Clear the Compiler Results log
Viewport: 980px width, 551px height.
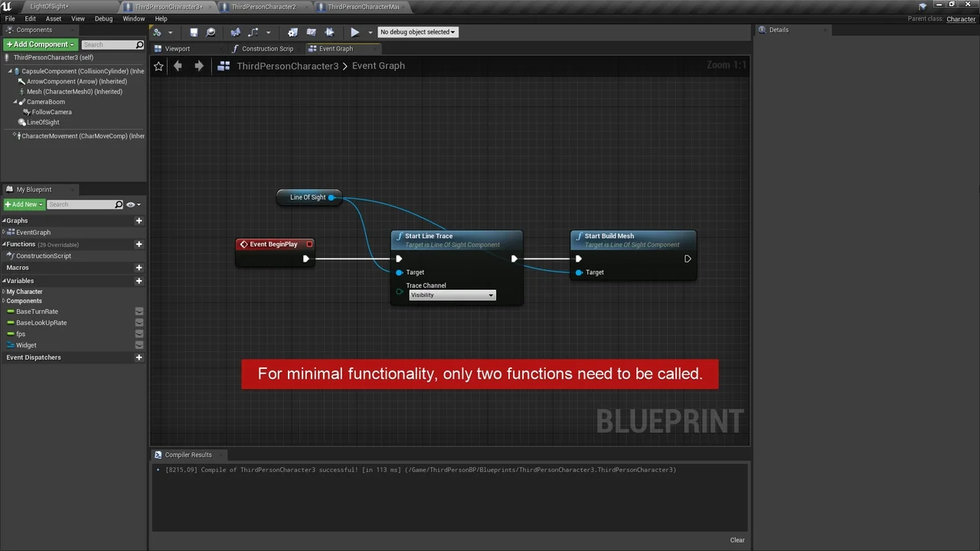pos(737,540)
